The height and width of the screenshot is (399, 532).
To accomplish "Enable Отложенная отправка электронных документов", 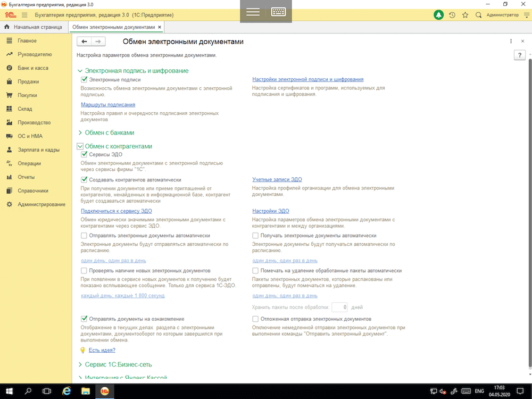I will pyautogui.click(x=255, y=319).
